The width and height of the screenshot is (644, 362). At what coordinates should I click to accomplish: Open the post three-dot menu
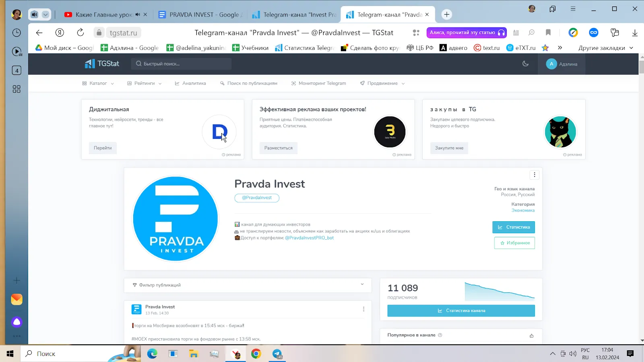[x=363, y=309]
